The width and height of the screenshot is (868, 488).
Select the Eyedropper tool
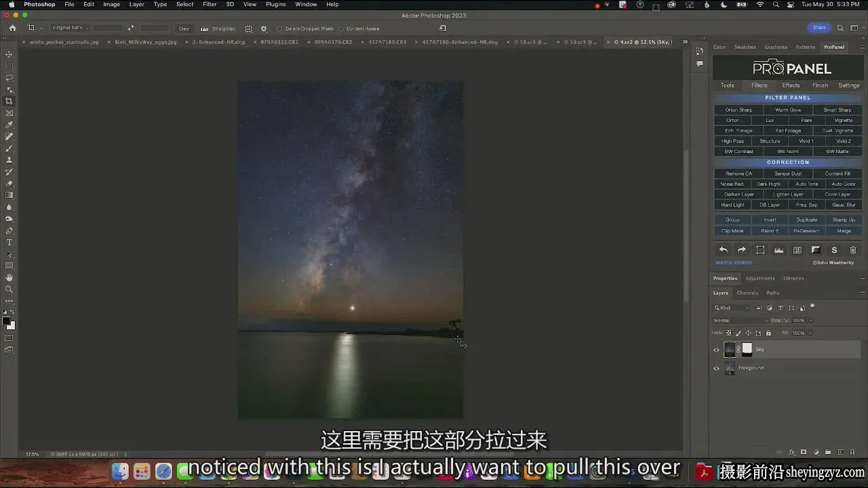click(9, 125)
